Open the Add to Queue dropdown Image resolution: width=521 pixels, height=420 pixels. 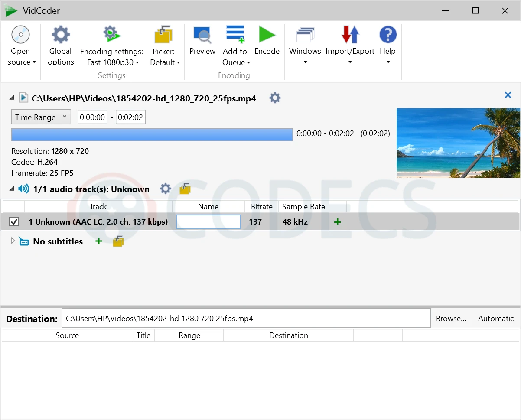[248, 62]
